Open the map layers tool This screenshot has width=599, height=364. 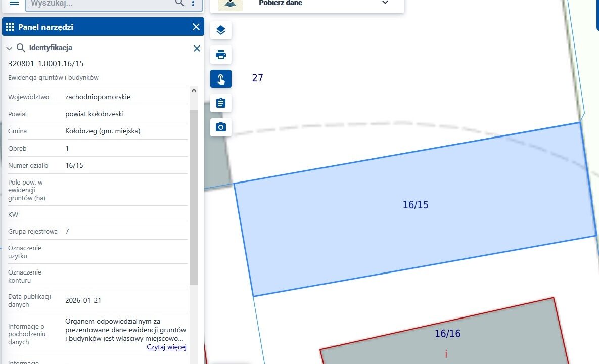tap(221, 30)
